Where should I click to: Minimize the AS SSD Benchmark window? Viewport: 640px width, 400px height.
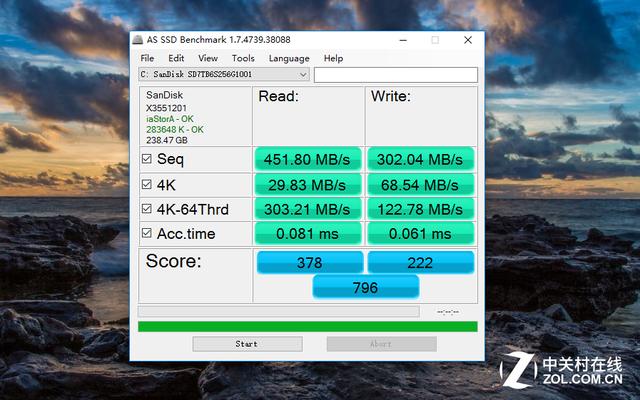click(x=403, y=40)
